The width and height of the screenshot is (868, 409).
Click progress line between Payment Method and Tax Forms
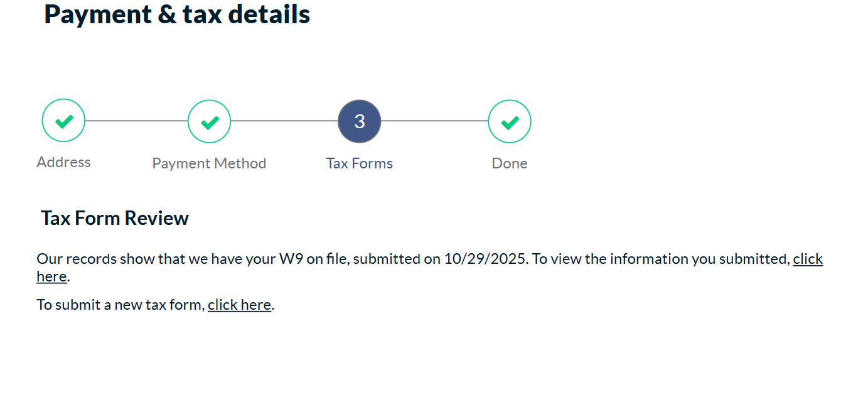pyautogui.click(x=284, y=121)
